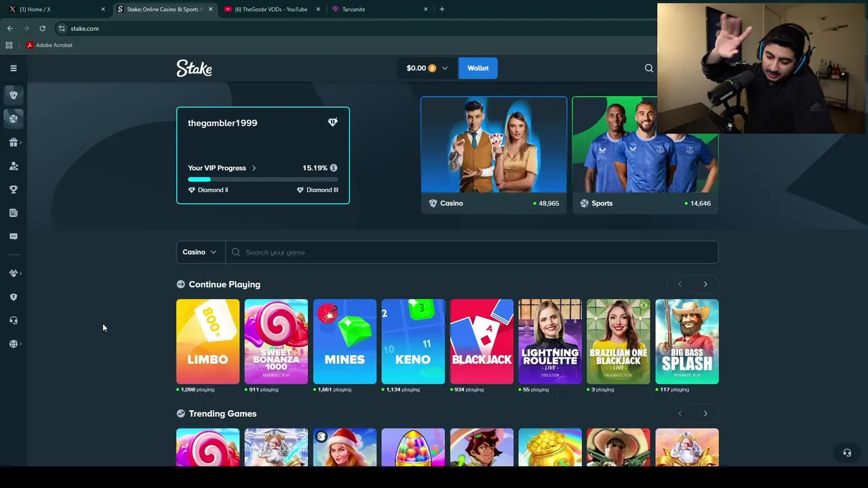Open the VIP Club trophy icon in the sidebar

point(14,189)
